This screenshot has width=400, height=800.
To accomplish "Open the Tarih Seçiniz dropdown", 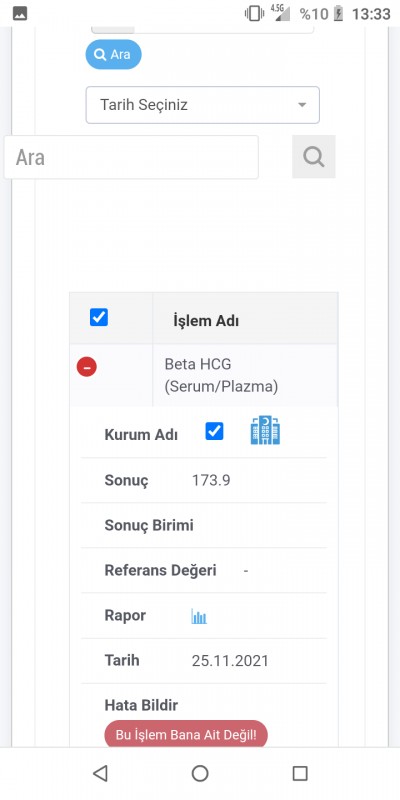I will pos(203,105).
